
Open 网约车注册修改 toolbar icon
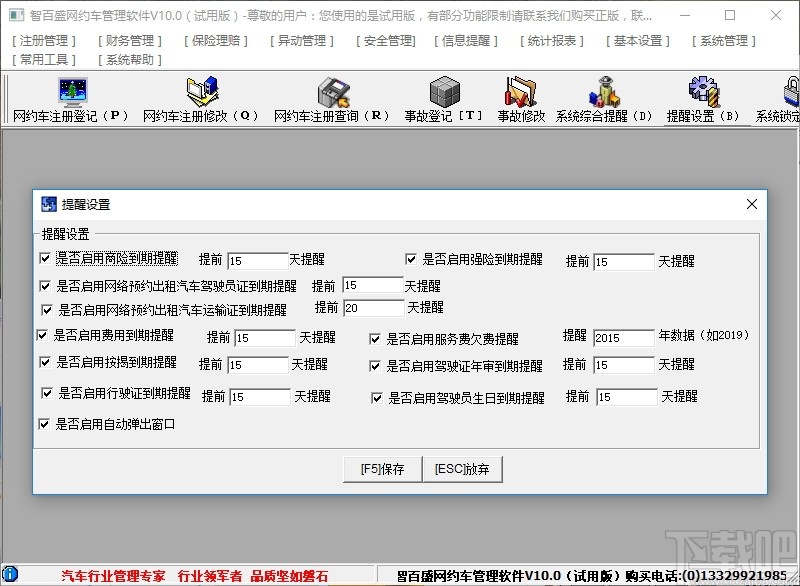pos(200,99)
